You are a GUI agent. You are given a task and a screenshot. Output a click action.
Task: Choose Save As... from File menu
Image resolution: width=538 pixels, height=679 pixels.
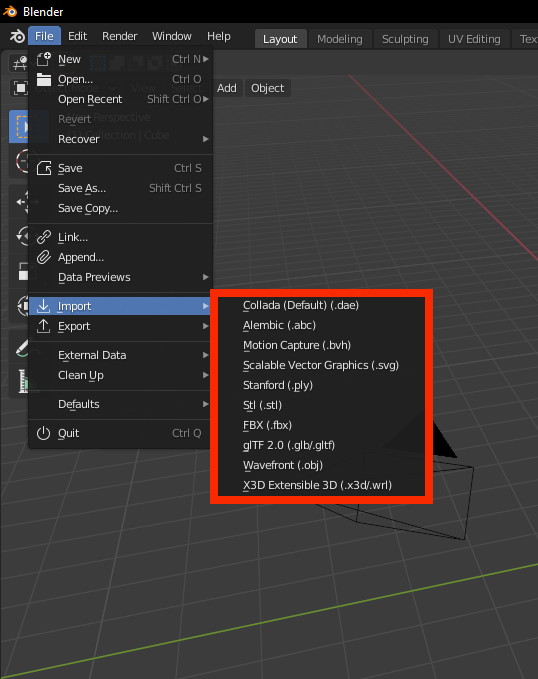click(x=121, y=188)
